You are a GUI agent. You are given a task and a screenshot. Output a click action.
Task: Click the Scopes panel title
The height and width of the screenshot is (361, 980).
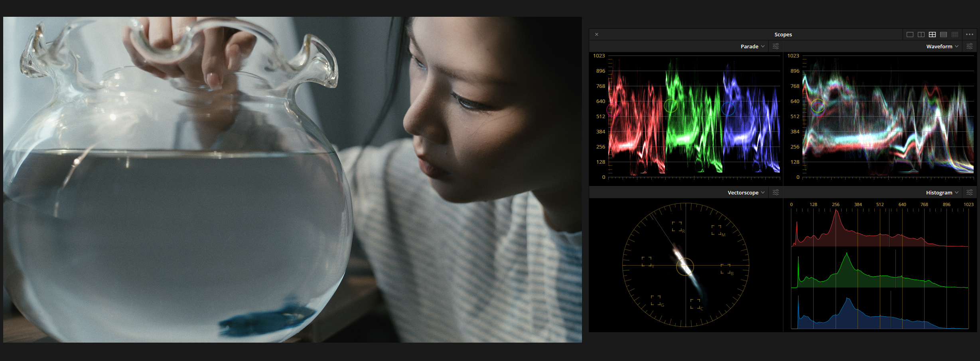click(783, 35)
